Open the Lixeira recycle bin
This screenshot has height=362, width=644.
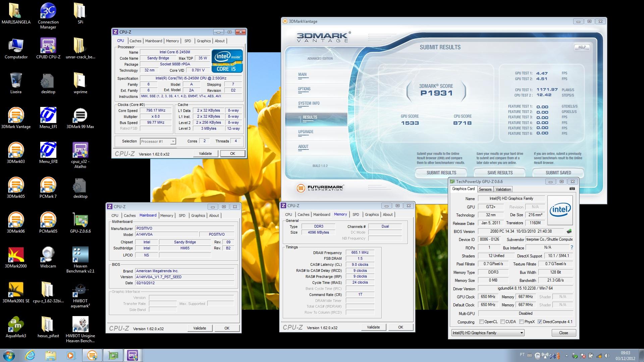point(16,83)
